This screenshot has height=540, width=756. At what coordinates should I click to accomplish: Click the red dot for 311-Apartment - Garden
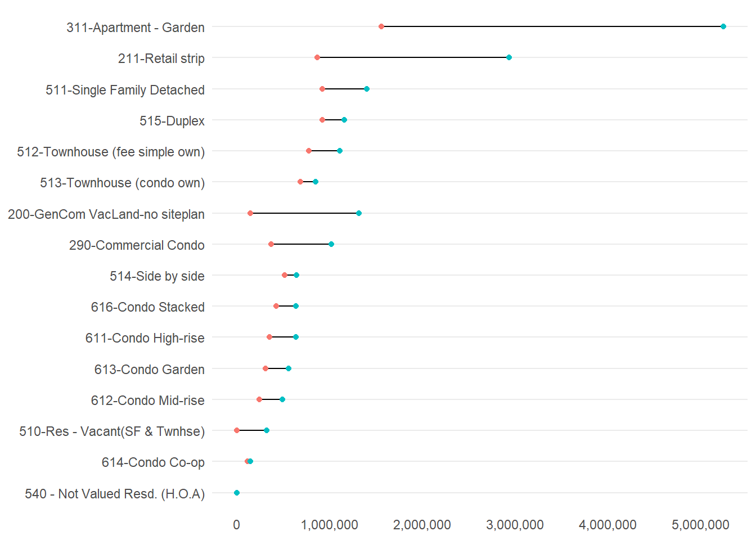click(x=381, y=26)
